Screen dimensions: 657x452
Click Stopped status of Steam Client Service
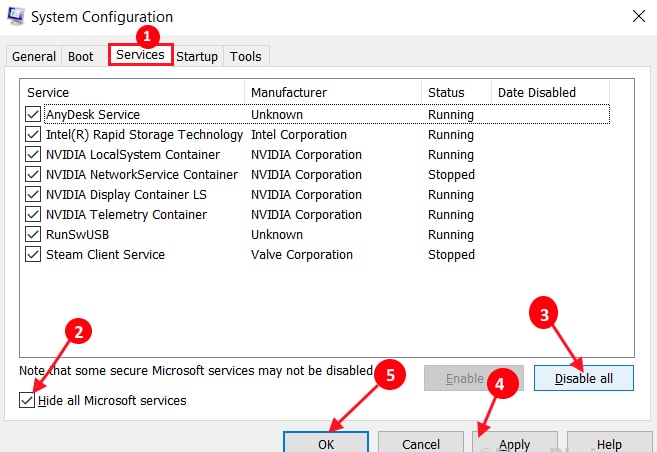click(451, 255)
